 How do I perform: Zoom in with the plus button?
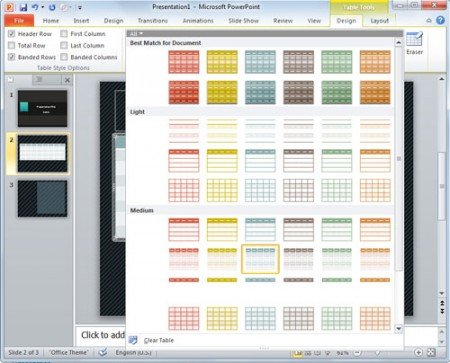[x=418, y=352]
